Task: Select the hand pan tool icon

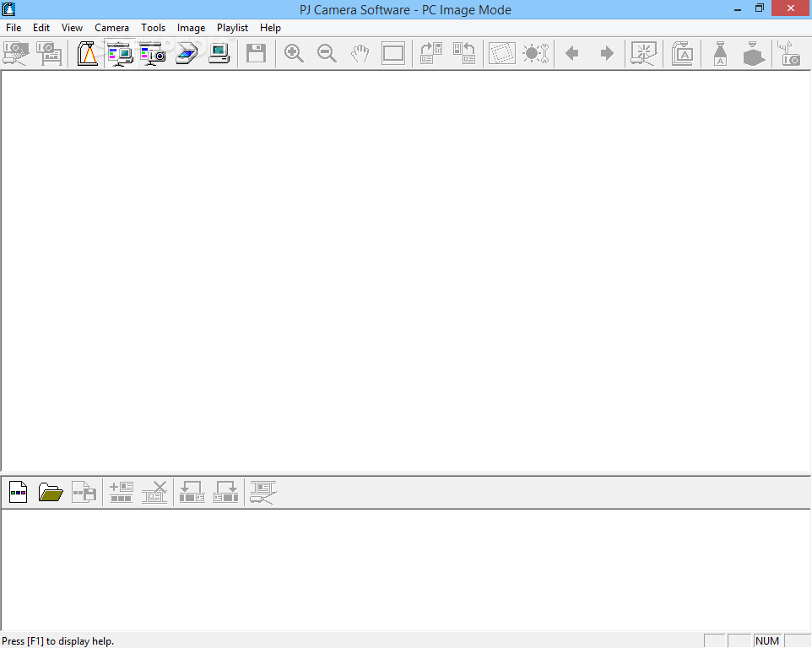Action: point(360,53)
